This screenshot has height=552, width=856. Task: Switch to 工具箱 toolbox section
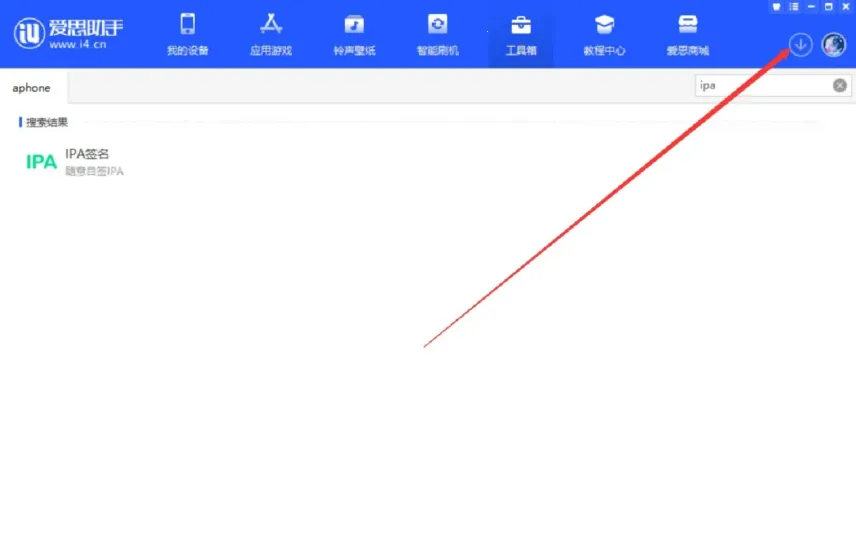tap(520, 35)
